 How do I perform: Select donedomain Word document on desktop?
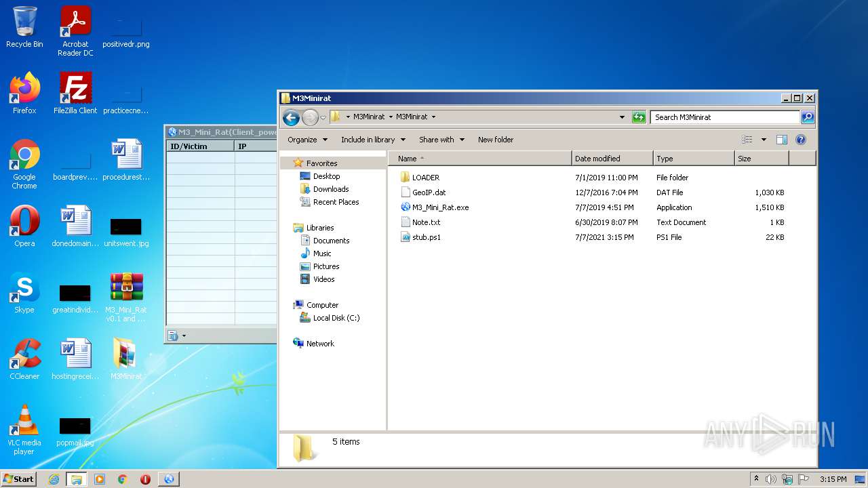tap(75, 226)
